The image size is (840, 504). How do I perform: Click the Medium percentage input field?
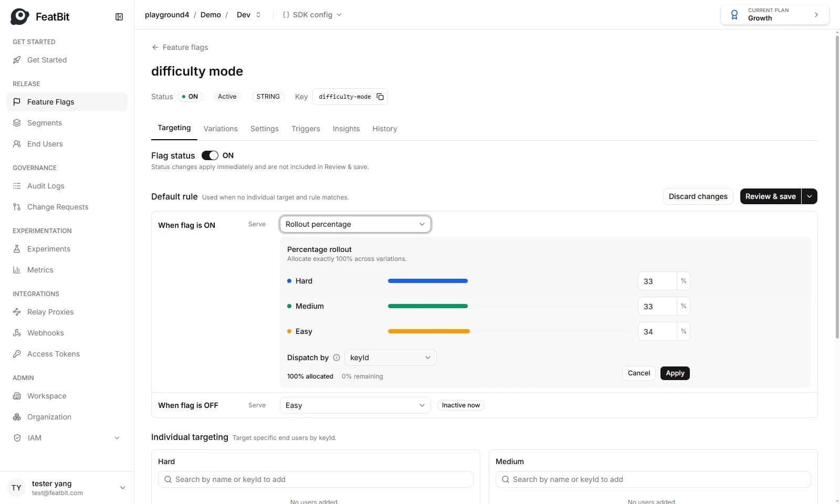click(657, 306)
